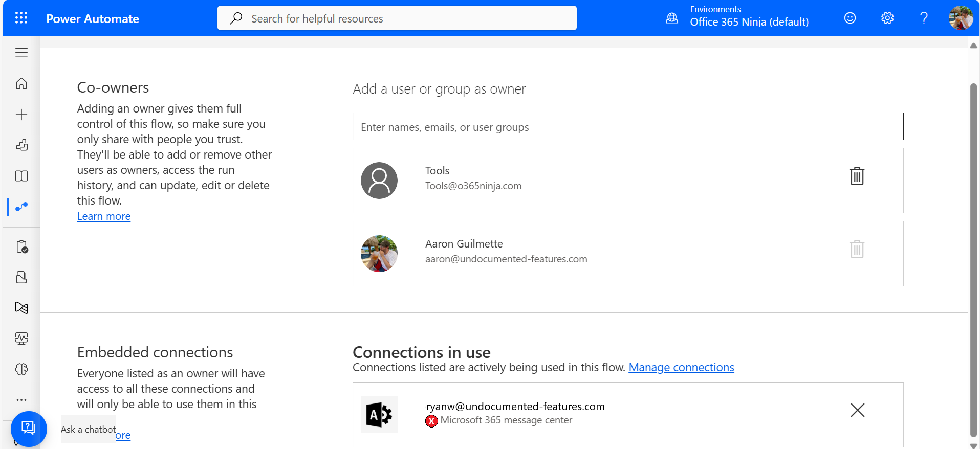Open the Learn book icon
This screenshot has height=449, width=980.
(21, 176)
